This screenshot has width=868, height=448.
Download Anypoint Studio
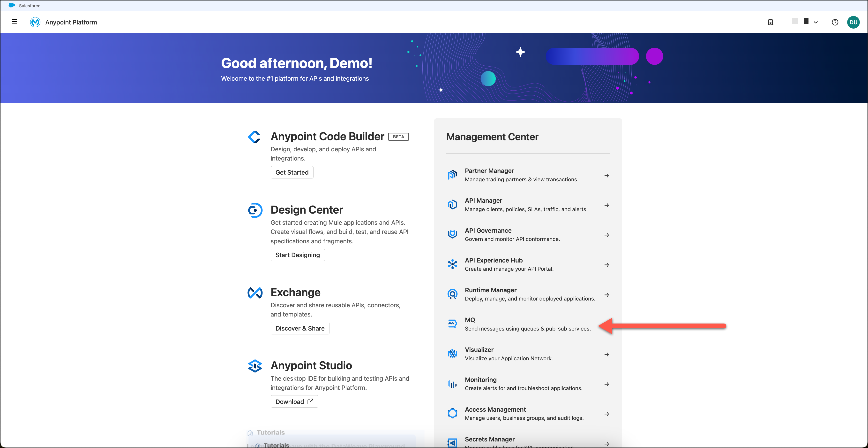point(294,402)
